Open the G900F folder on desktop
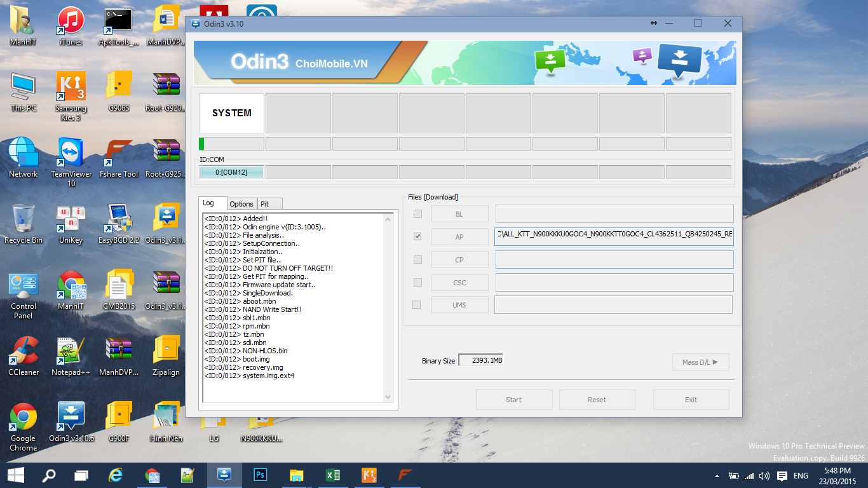 (x=118, y=423)
